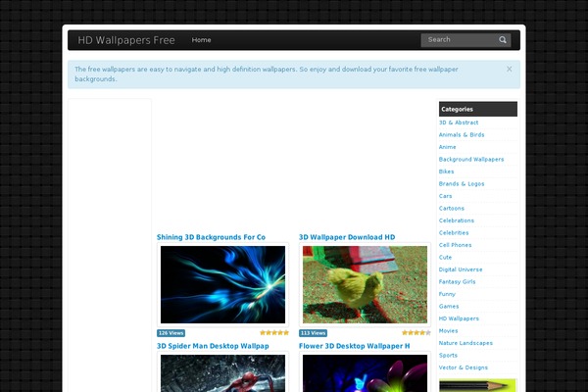
Task: Open Flower 3D Desktop Wallpaper H title
Action: pyautogui.click(x=355, y=346)
